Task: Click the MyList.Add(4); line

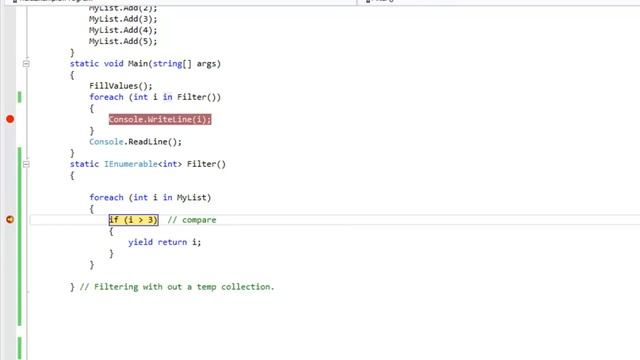Action: click(123, 30)
